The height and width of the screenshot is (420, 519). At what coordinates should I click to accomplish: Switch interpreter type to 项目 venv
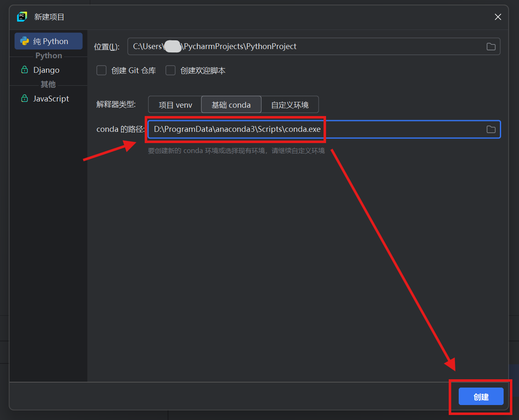tap(175, 105)
